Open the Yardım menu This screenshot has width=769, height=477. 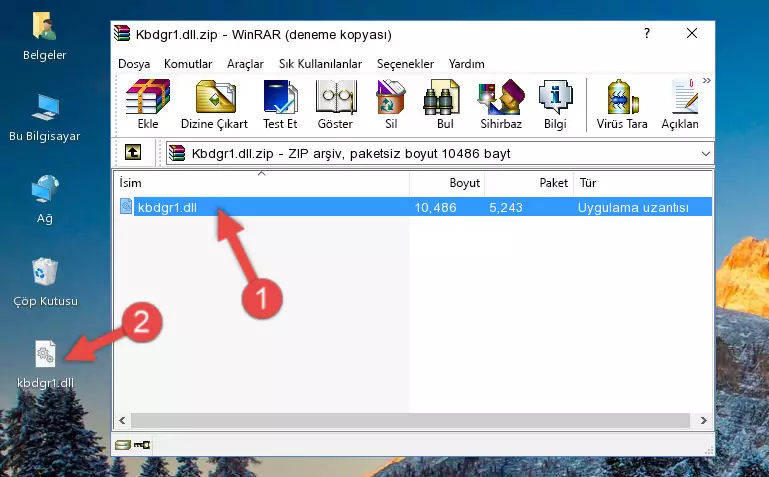[x=466, y=64]
